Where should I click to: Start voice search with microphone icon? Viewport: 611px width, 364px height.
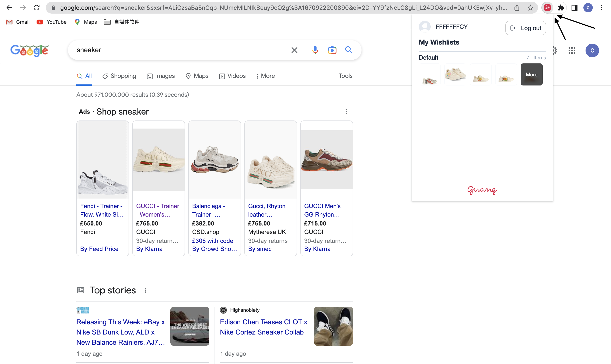pyautogui.click(x=315, y=50)
